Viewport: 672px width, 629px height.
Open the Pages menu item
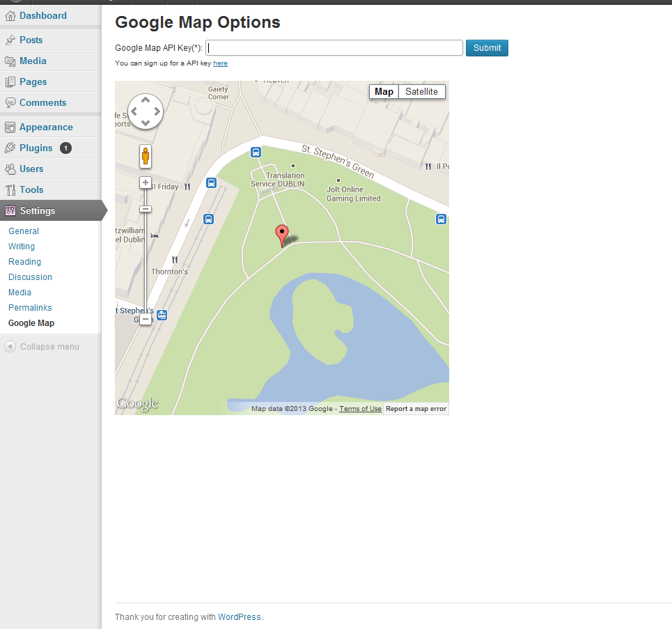(x=33, y=82)
